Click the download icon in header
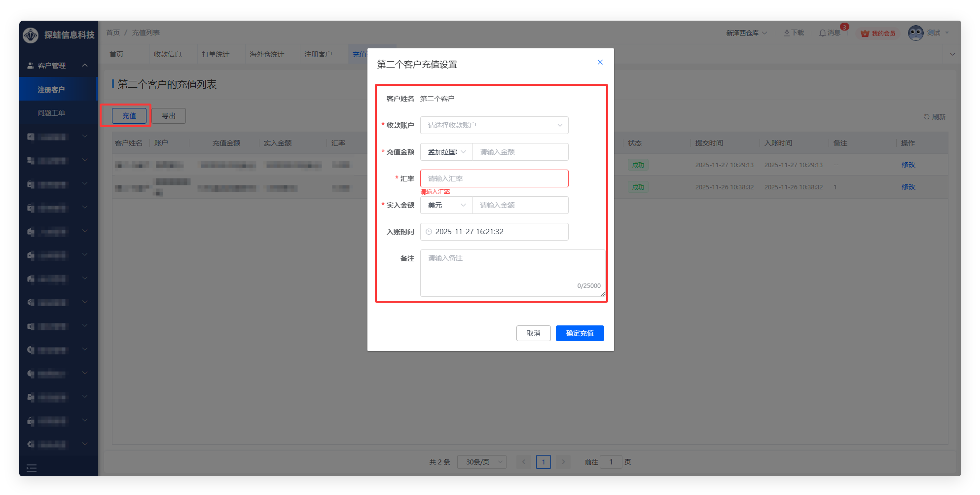This screenshot has height=495, width=980. click(787, 33)
